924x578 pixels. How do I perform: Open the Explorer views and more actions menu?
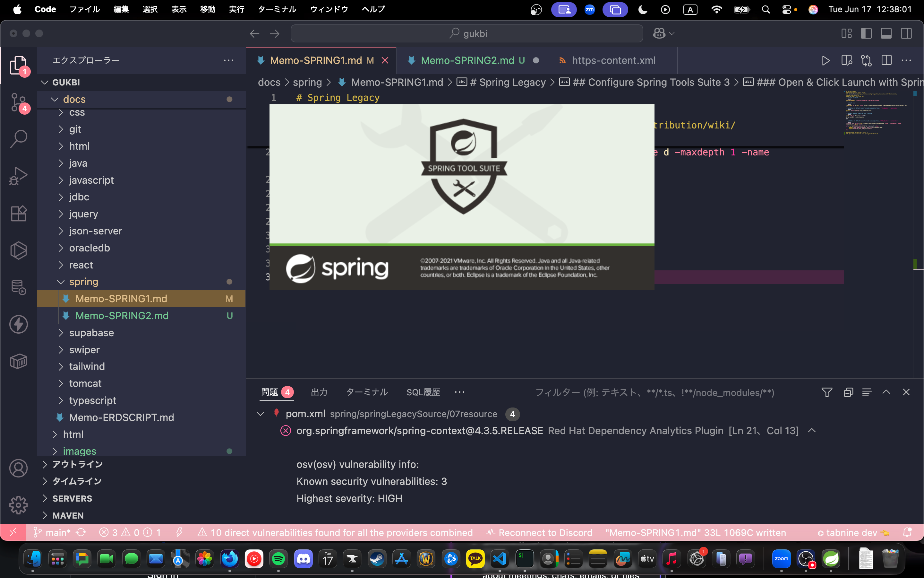coord(228,60)
